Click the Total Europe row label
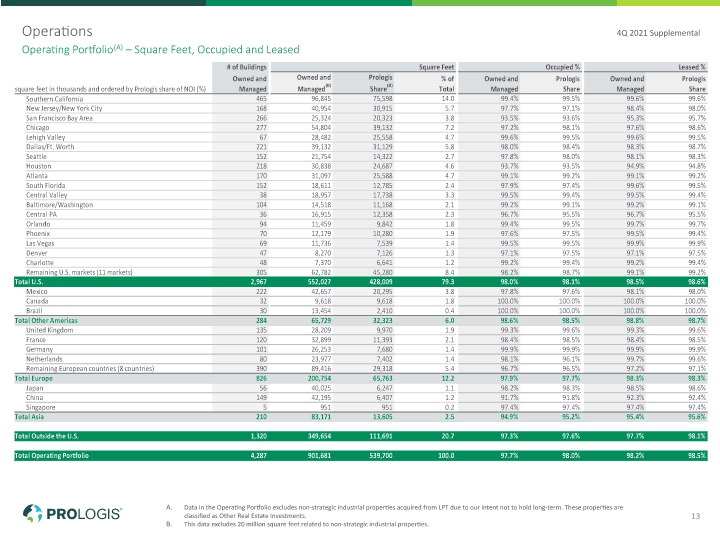 34,378
